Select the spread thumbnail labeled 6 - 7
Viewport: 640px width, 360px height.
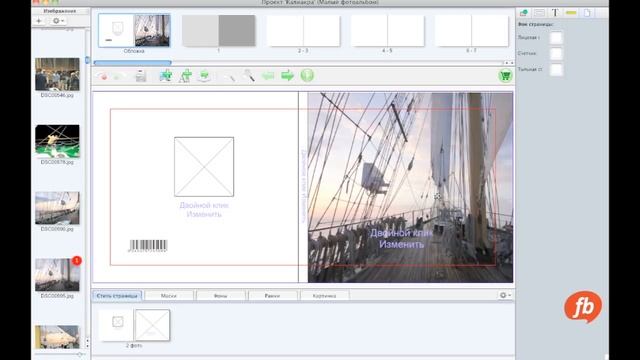471,31
